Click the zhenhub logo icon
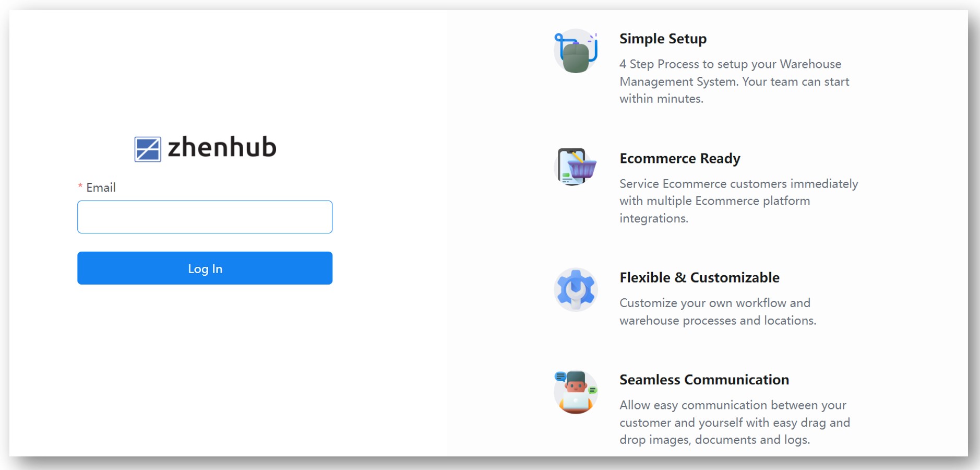This screenshot has width=980, height=470. (148, 149)
